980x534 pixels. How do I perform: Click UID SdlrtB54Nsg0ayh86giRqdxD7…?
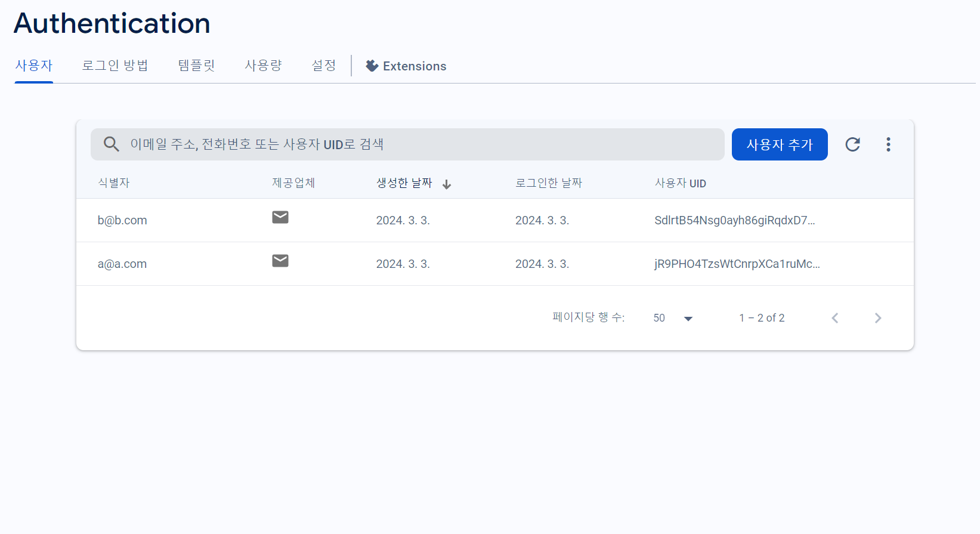pyautogui.click(x=735, y=220)
